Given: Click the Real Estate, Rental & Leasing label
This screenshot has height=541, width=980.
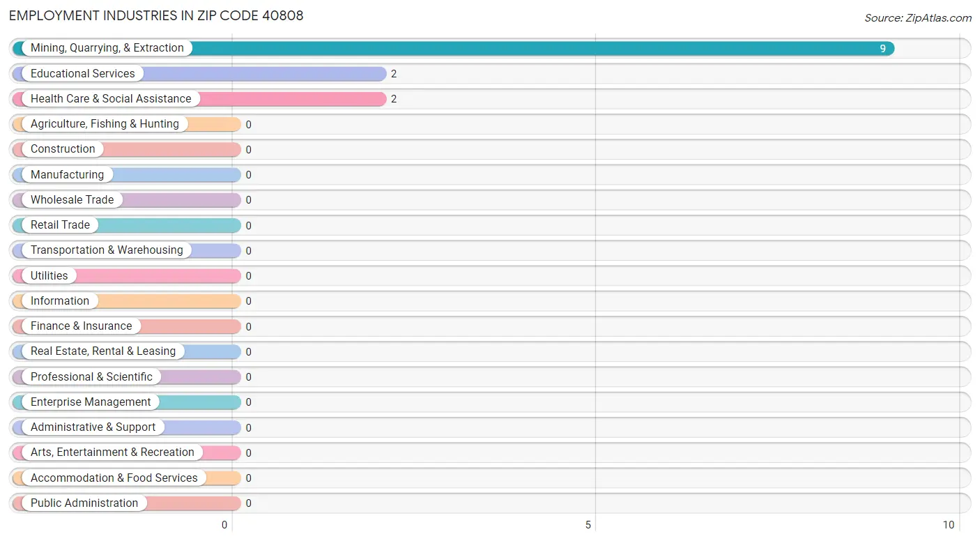Looking at the screenshot, I should tap(103, 351).
